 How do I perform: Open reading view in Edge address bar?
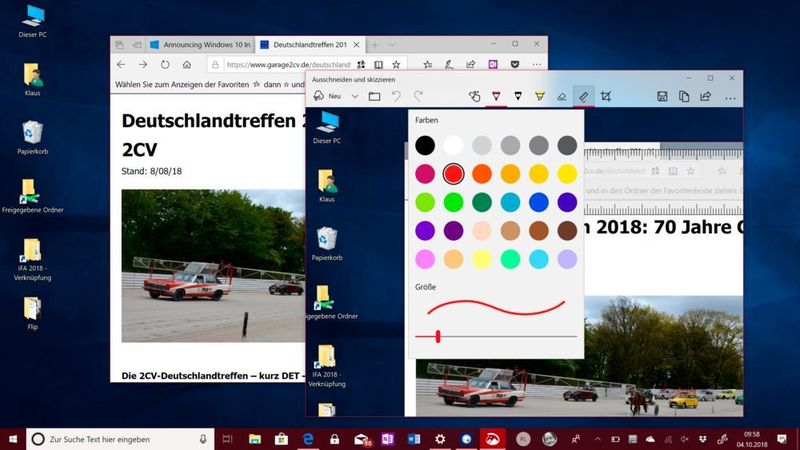(x=379, y=65)
